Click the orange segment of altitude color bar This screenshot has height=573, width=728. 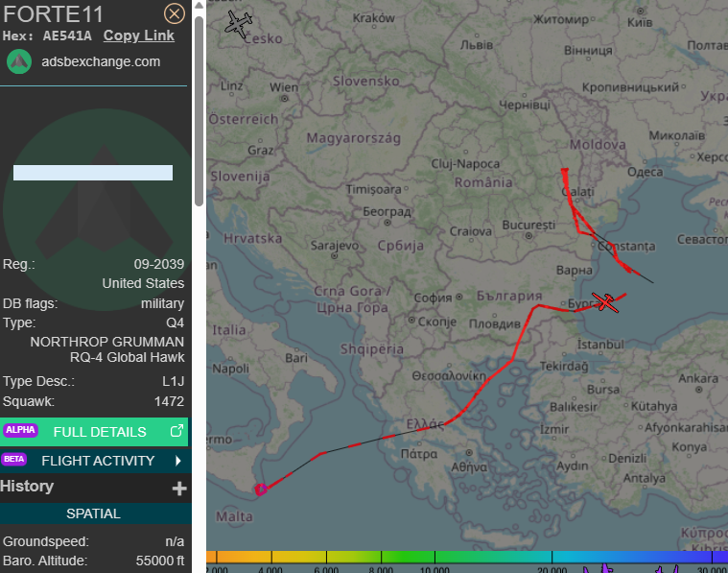tap(237, 557)
